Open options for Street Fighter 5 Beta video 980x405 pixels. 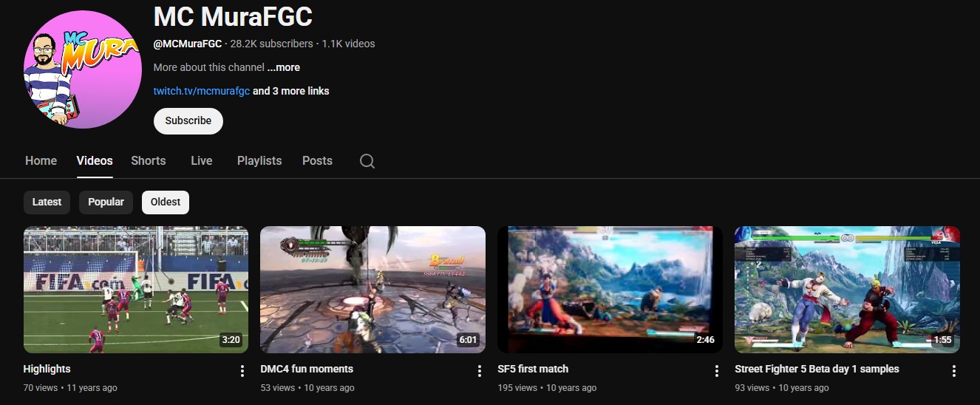pos(953,371)
